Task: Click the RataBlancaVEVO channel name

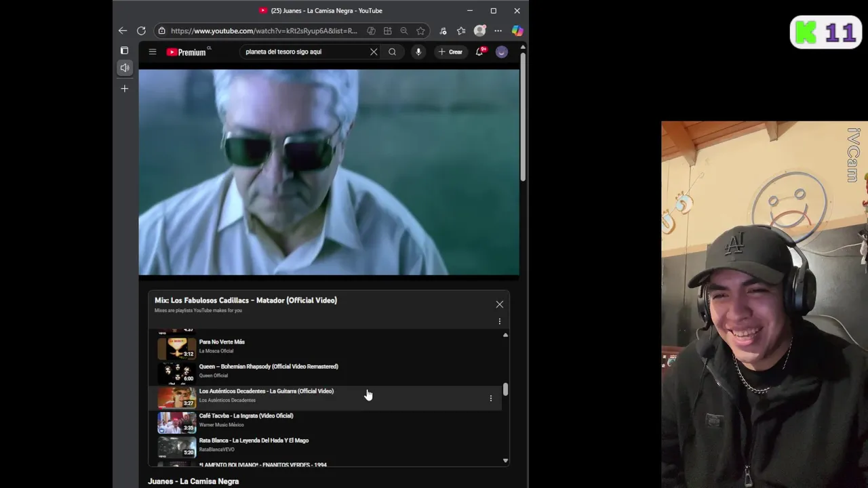Action: coord(216,449)
